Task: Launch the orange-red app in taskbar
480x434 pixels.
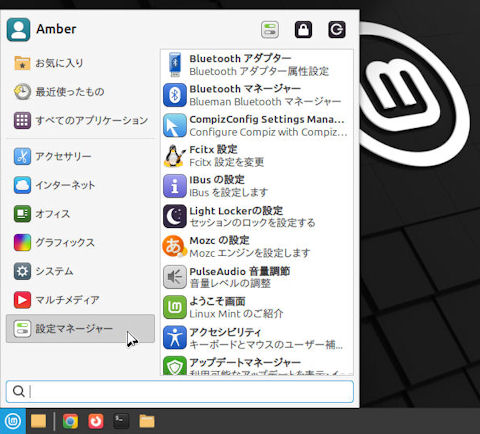Action: coord(96,421)
